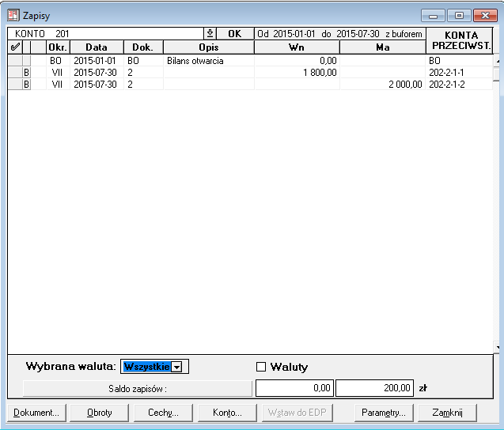This screenshot has width=504, height=430.
Task: Click counter account 202-2-1-1
Action: (x=459, y=73)
